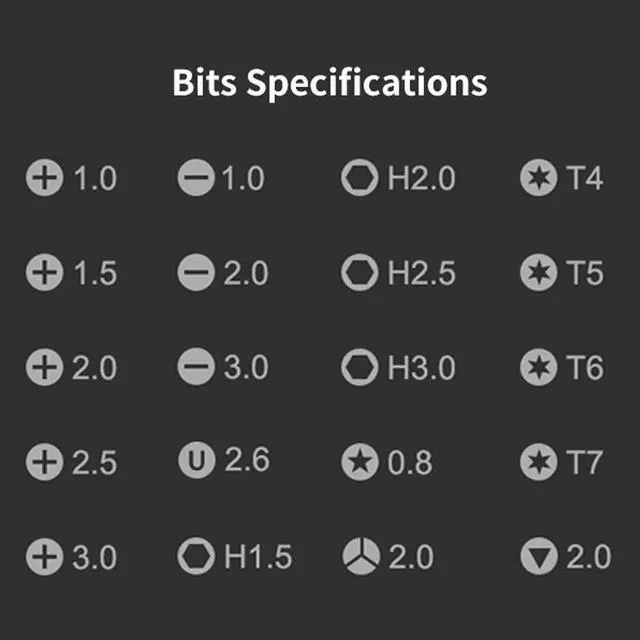Click the Phillips 3.0 cross icon
The width and height of the screenshot is (640, 640).
pos(44,557)
